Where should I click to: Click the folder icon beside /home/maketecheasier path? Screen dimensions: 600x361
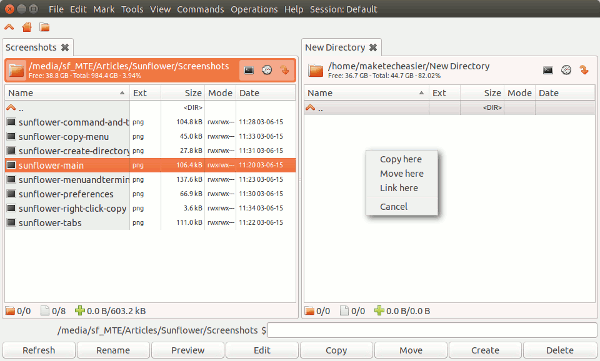(x=316, y=70)
